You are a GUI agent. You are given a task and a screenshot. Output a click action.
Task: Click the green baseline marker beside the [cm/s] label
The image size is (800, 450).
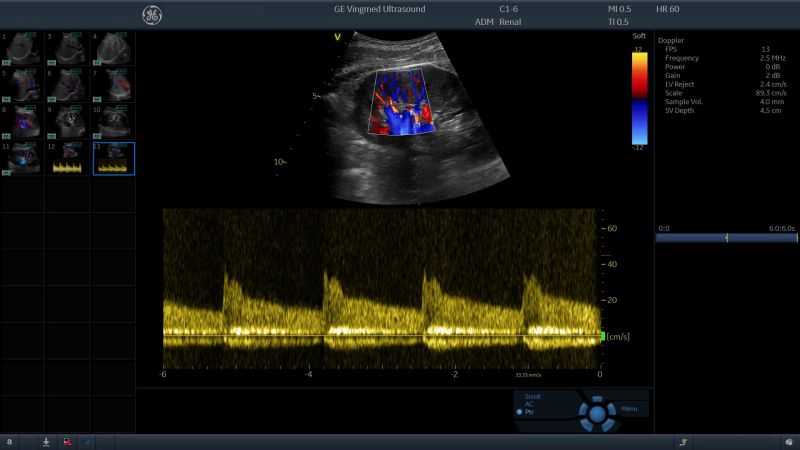(603, 336)
